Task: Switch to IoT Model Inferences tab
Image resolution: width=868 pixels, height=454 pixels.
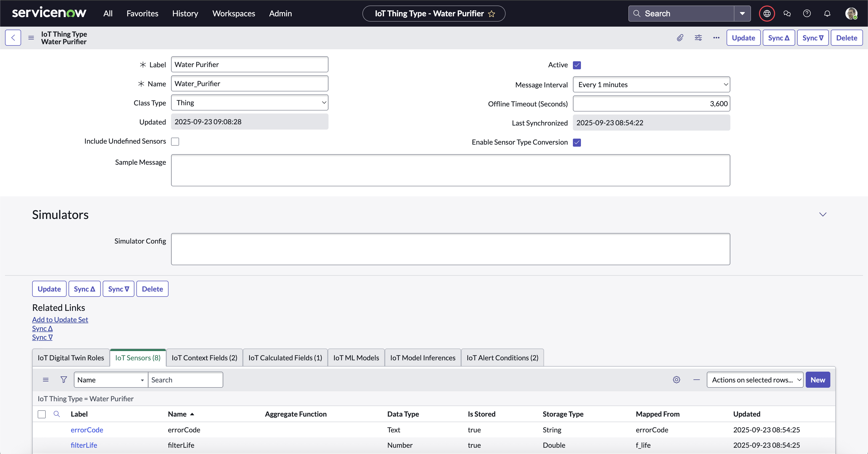Action: point(423,358)
